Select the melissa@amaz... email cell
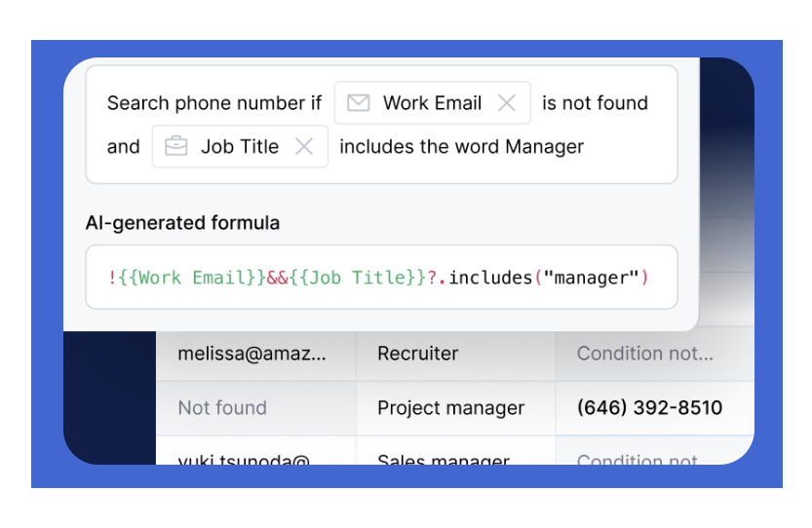 click(252, 354)
